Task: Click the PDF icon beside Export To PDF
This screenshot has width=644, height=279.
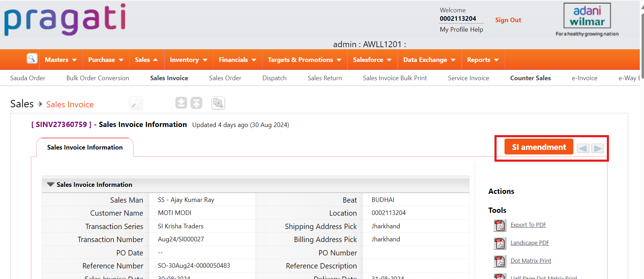Action: click(x=500, y=225)
